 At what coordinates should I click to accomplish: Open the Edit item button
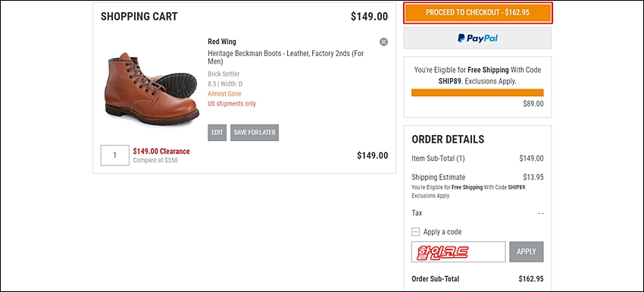pos(217,133)
